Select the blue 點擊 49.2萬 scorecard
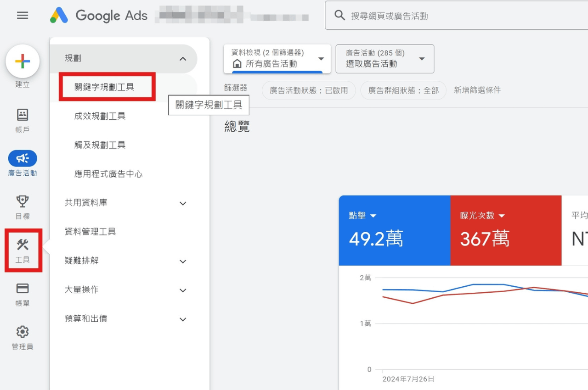Screen dimensions: 588x390 395,230
